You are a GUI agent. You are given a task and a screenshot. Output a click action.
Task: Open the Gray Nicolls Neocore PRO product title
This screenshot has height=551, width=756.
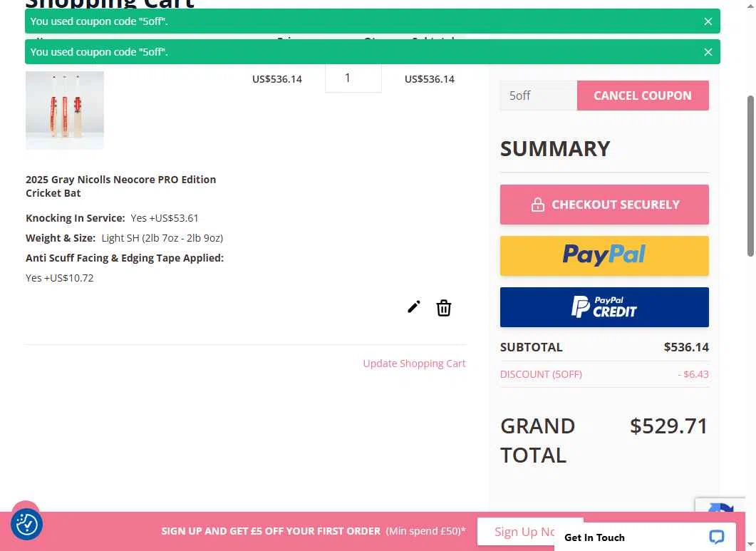click(120, 186)
